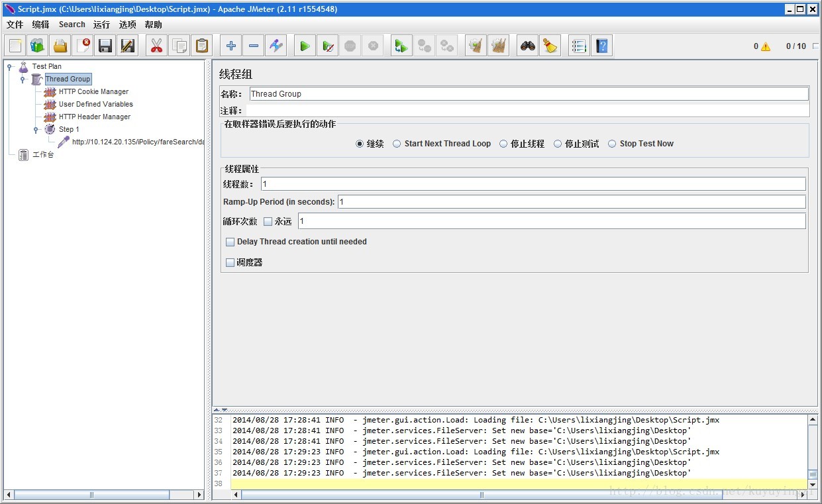
Task: Click the Shutdown toolbar icon
Action: [373, 46]
